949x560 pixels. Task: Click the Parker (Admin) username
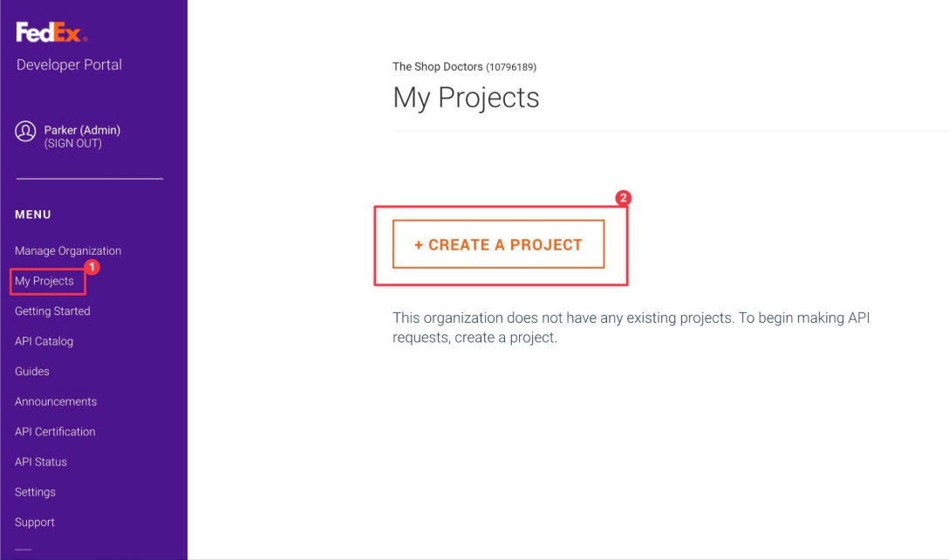point(82,130)
